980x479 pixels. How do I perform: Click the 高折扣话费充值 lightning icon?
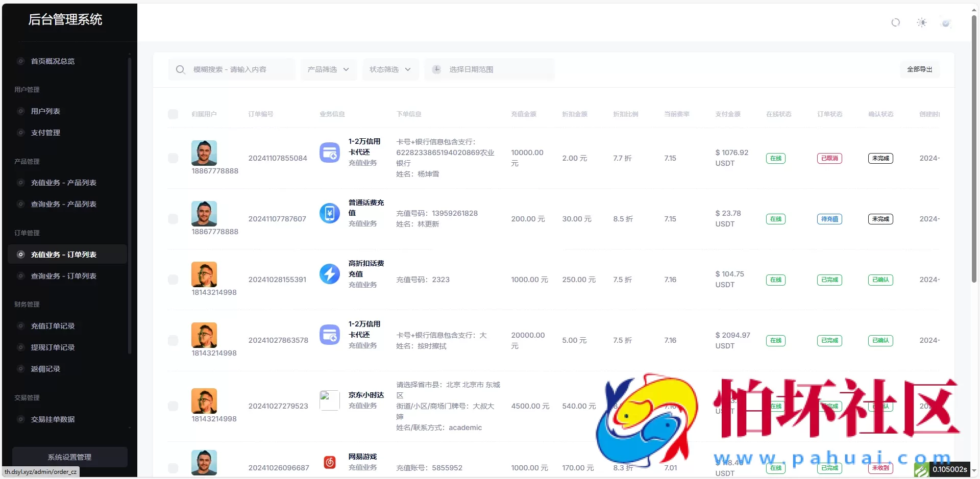[330, 274]
